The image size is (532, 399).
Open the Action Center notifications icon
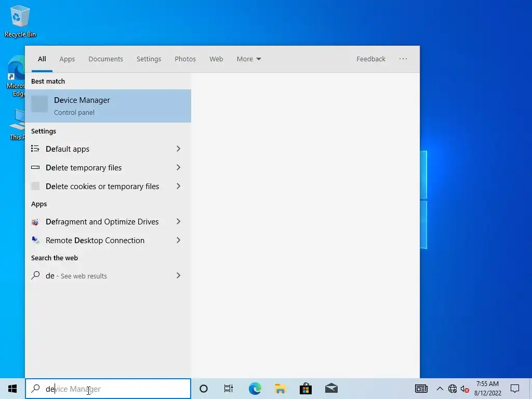click(515, 389)
